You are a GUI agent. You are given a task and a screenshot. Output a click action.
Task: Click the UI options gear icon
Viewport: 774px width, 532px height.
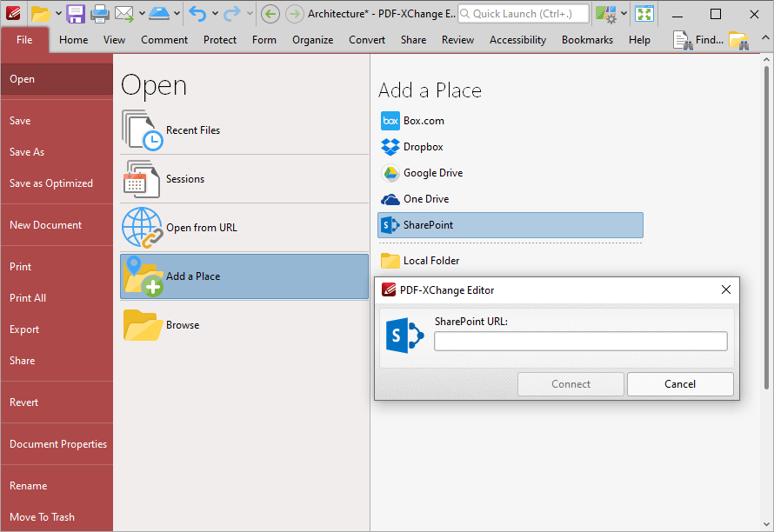click(605, 14)
